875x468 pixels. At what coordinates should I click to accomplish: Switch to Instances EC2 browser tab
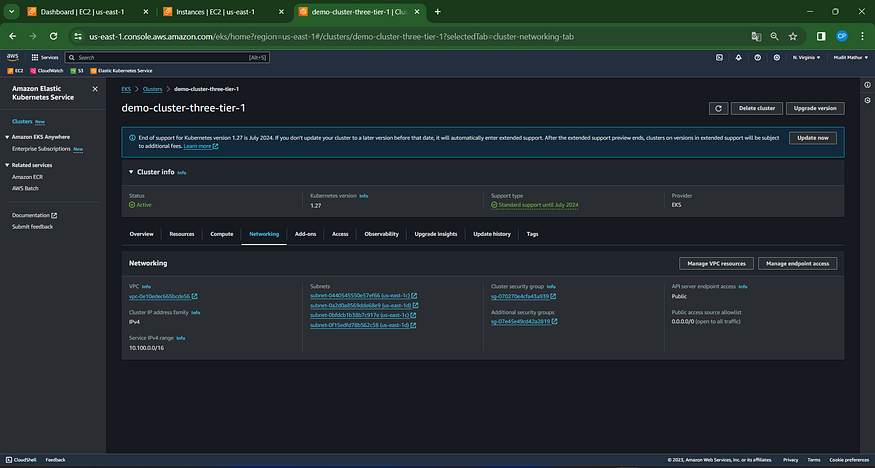224,12
